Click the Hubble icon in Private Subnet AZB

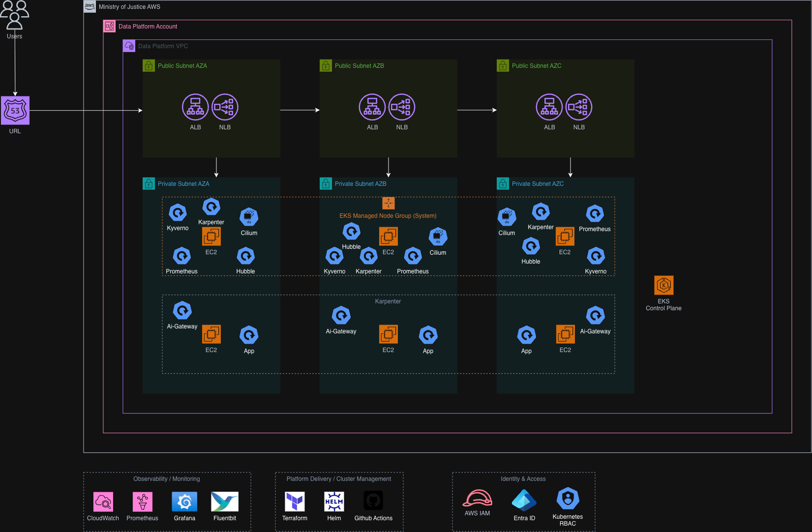pos(351,232)
